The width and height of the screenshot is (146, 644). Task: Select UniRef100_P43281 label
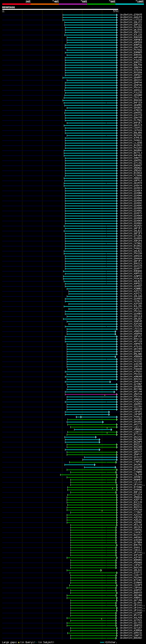[x=131, y=27]
